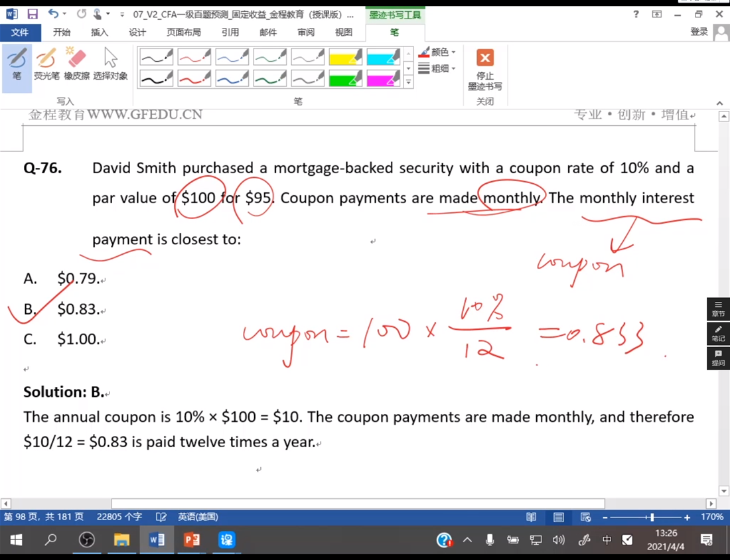Click 登录 to sign in

699,32
